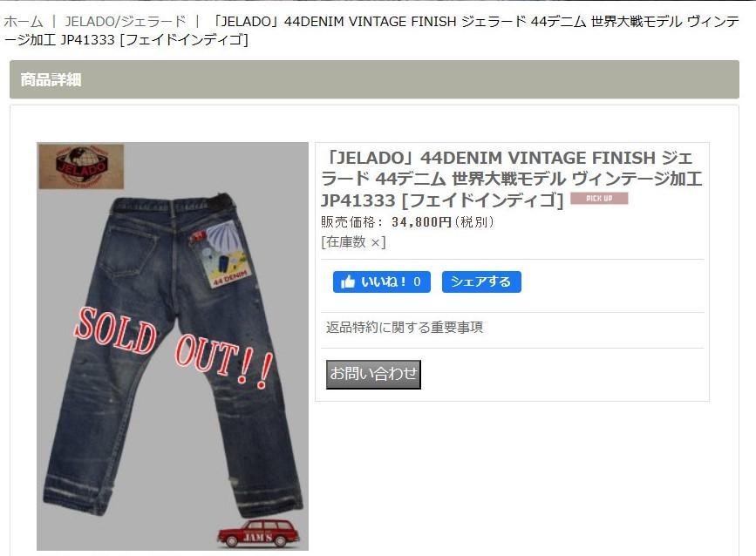Click the シェアする share button
The height and width of the screenshot is (556, 756).
point(481,281)
